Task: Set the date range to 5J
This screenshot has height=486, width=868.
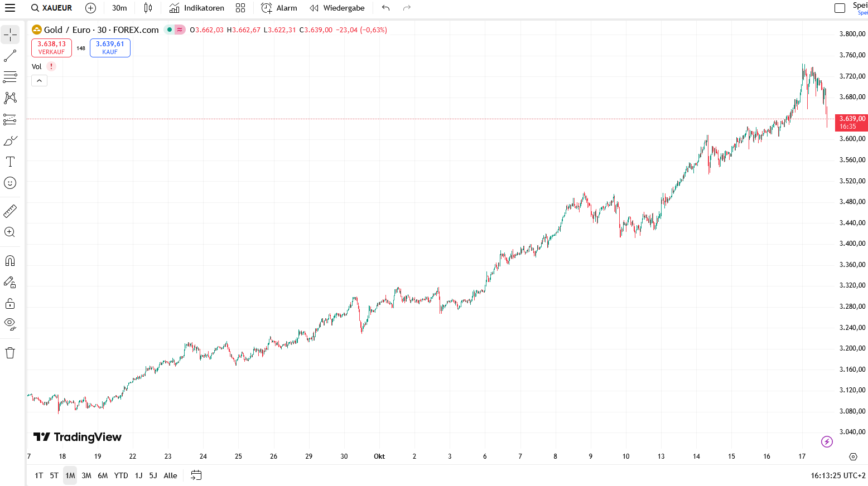Action: [x=153, y=475]
